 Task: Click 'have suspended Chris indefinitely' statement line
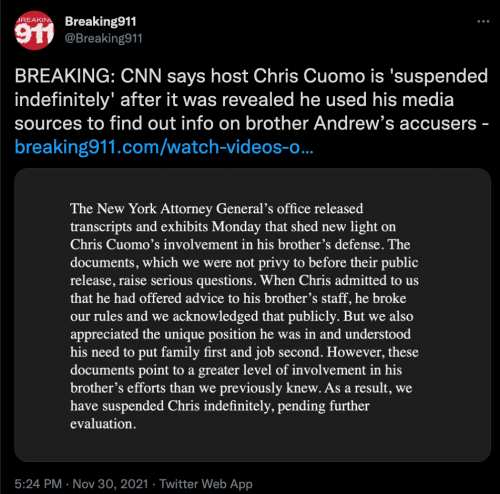pyautogui.click(x=220, y=406)
